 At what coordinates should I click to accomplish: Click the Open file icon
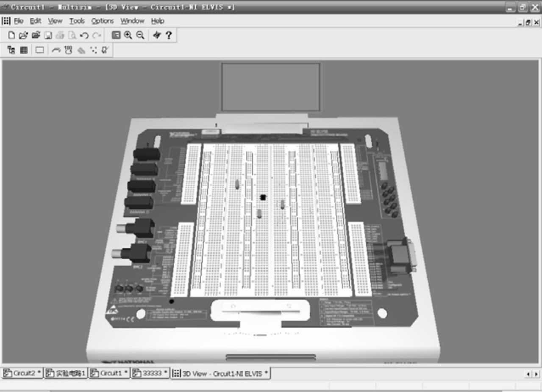(23, 36)
